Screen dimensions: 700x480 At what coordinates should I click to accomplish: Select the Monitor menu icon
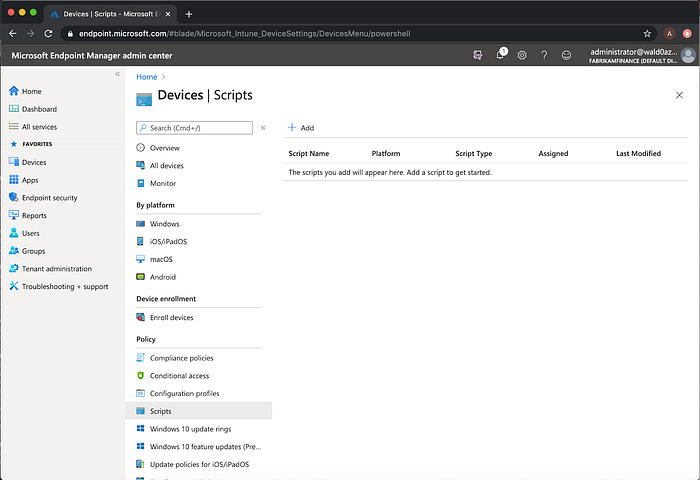pyautogui.click(x=141, y=184)
